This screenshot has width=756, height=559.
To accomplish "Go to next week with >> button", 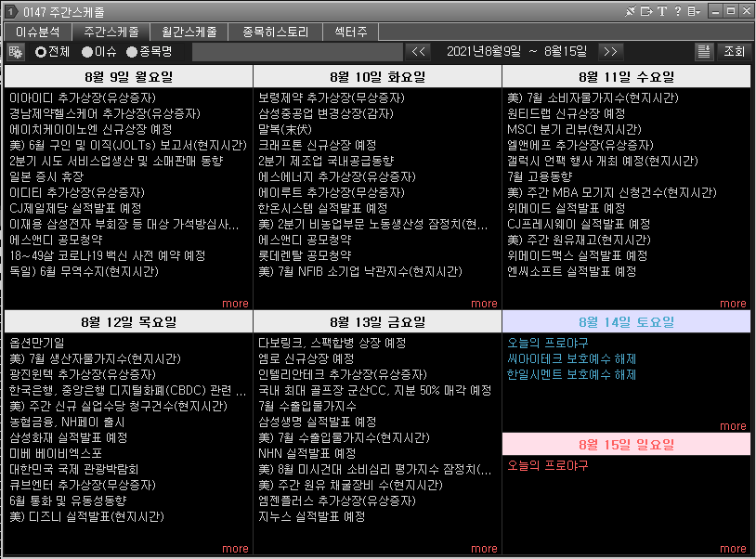I will click(x=610, y=52).
